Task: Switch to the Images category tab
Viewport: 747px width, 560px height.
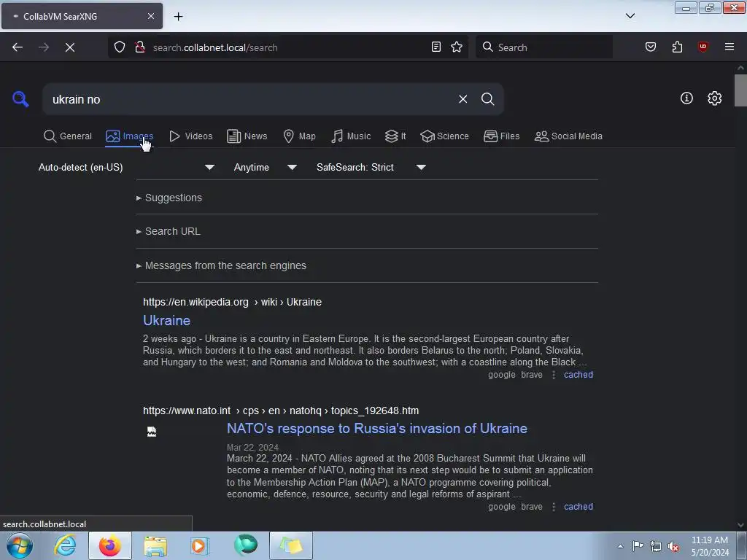Action: click(x=129, y=136)
